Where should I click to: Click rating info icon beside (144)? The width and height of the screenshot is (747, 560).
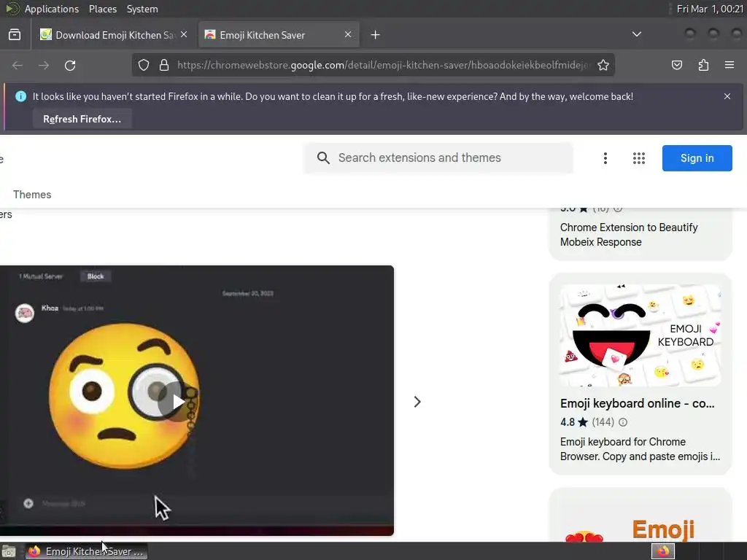tap(623, 422)
